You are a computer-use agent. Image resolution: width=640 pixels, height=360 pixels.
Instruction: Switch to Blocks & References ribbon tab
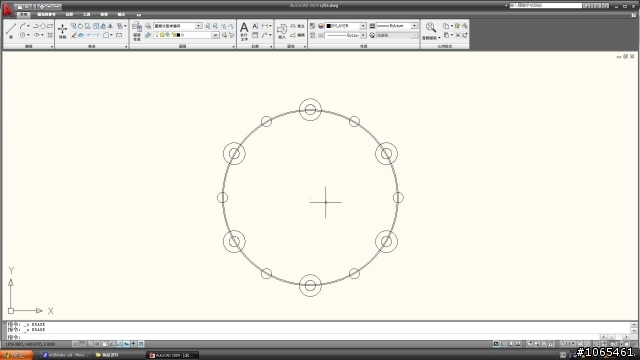46,14
